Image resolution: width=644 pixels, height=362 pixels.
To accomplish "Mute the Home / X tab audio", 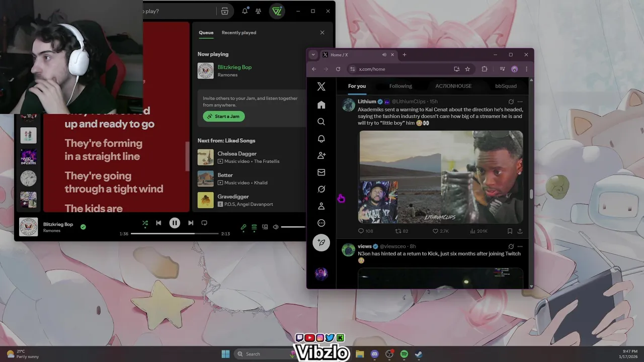I will [x=384, y=55].
